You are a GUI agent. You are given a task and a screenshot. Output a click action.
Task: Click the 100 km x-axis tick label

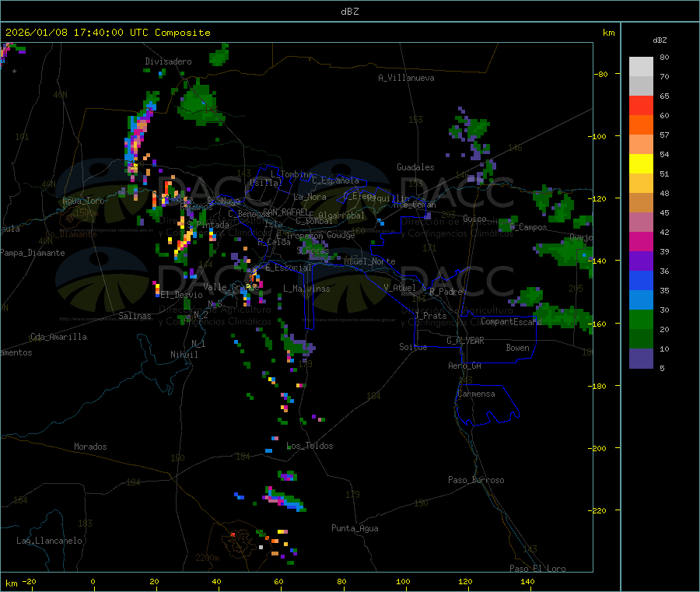403,581
